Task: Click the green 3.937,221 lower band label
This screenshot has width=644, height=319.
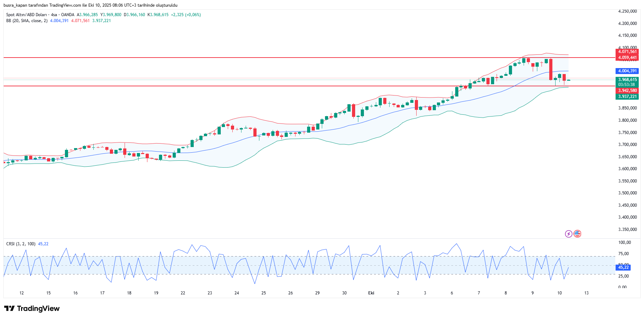Action: pyautogui.click(x=627, y=97)
